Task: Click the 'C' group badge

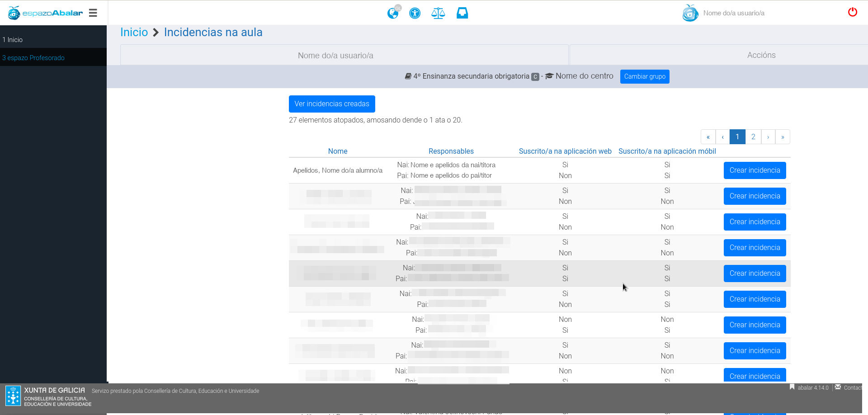Action: click(535, 77)
